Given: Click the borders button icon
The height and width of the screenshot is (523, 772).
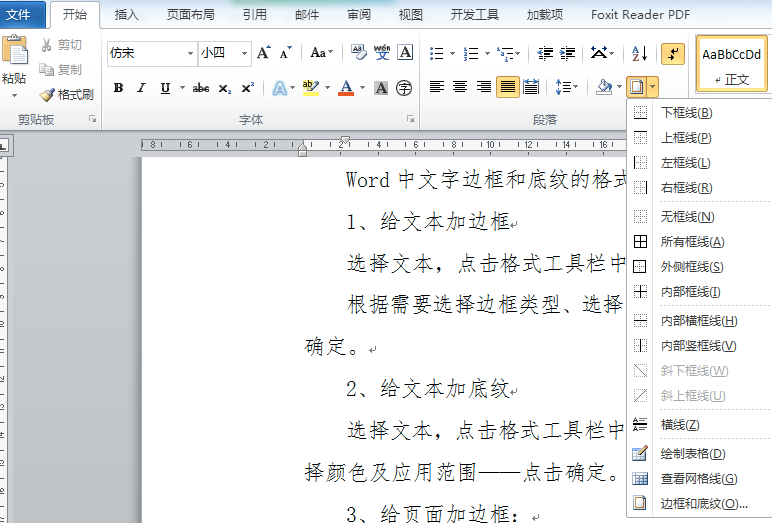Looking at the screenshot, I should (636, 88).
